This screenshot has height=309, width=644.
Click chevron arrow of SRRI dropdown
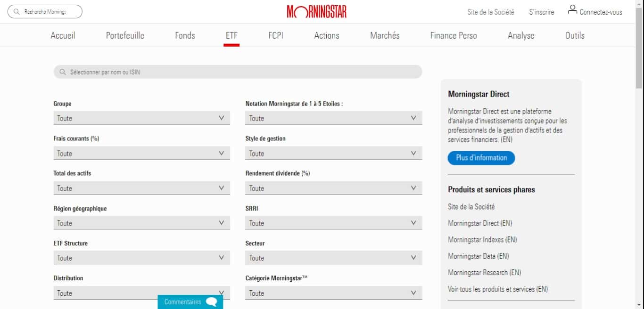(413, 223)
